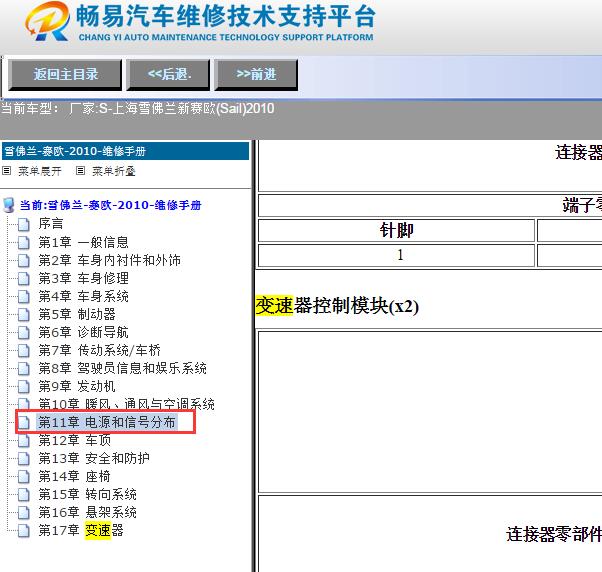Expand all menus via 菜单展开
The image size is (602, 572).
tap(40, 171)
